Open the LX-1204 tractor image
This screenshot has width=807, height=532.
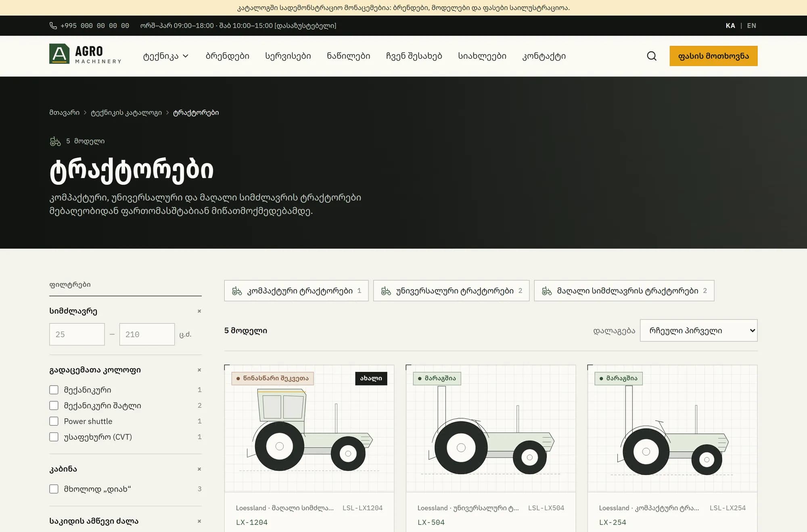[309, 428]
